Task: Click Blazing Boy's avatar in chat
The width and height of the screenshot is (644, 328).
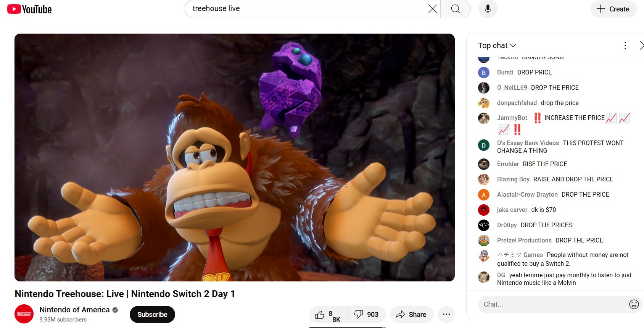Action: point(484,179)
